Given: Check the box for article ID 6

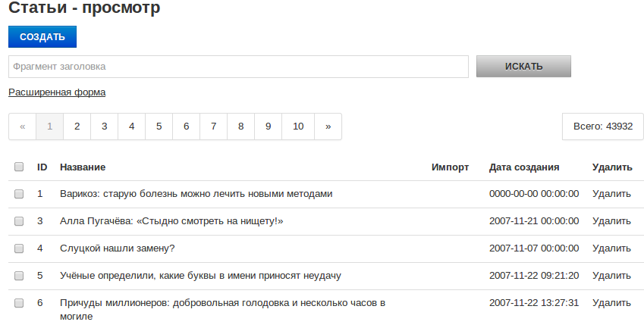Looking at the screenshot, I should pyautogui.click(x=19, y=303).
